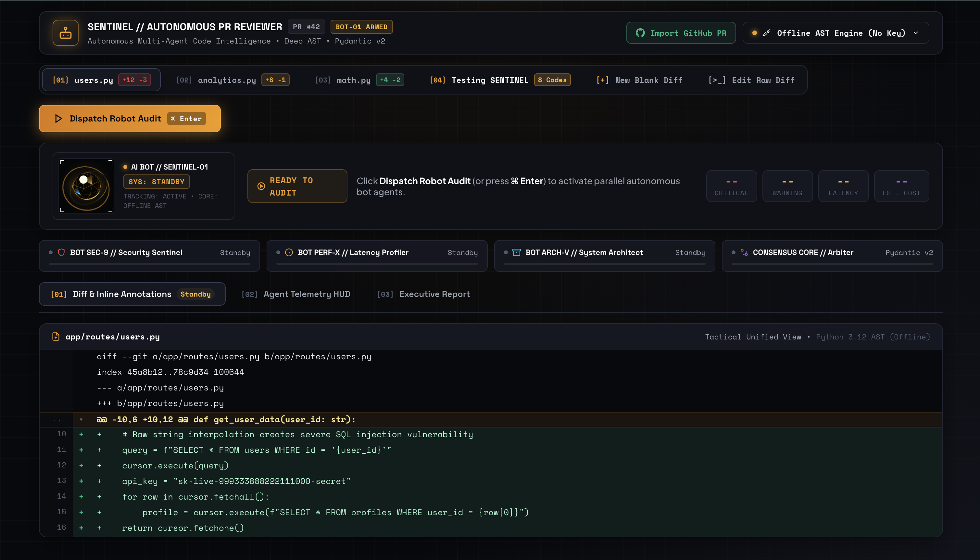This screenshot has width=980, height=560.
Task: Click the WARNING metric card
Action: [x=787, y=186]
